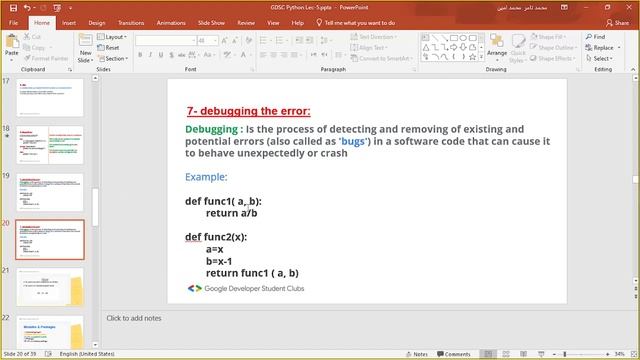The image size is (640, 360).
Task: Open the File menu
Action: pyautogui.click(x=13, y=23)
